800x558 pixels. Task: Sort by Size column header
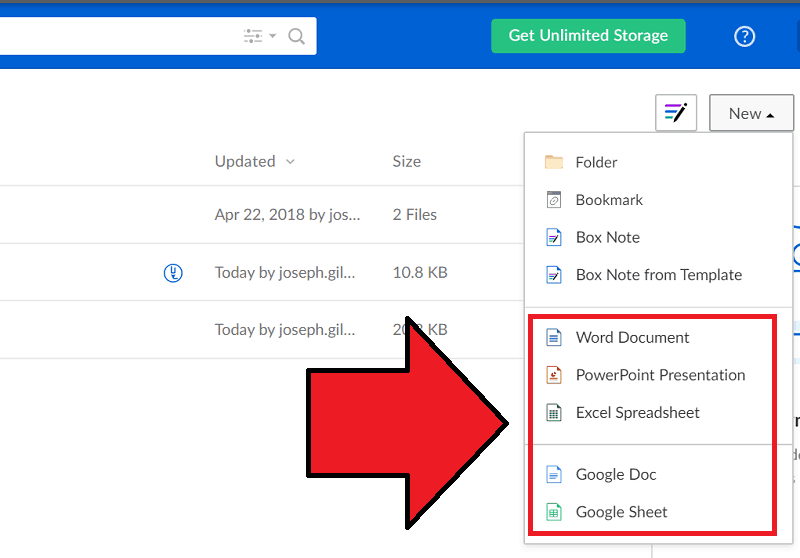click(x=407, y=162)
